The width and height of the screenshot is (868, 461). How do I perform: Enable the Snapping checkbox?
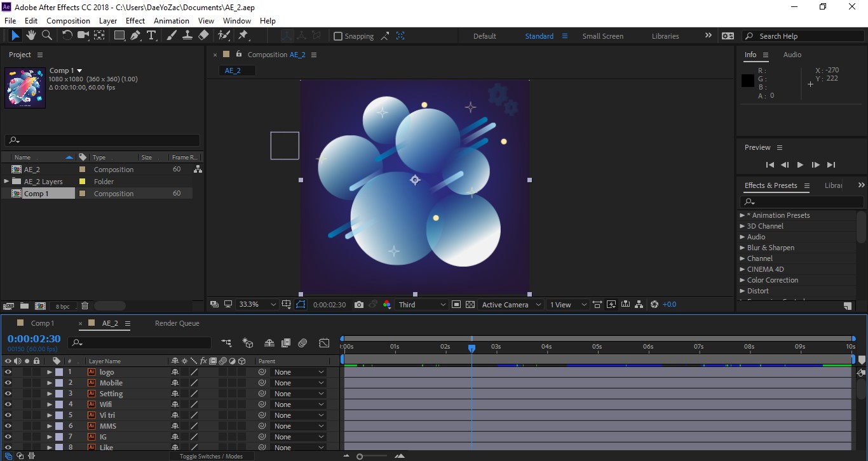(x=338, y=36)
